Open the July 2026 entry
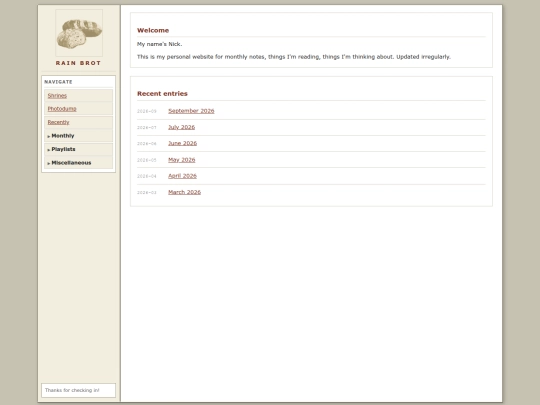Screen dimensions: 540x405 pos(181,127)
